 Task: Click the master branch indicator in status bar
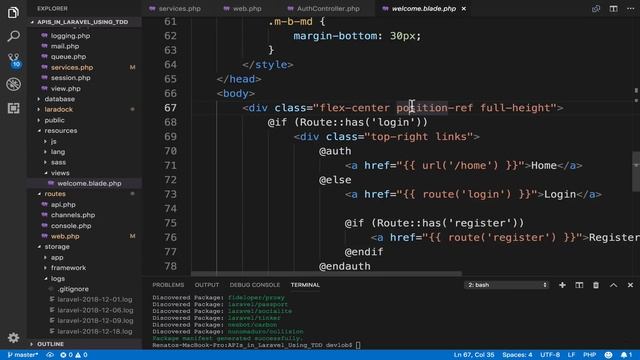pyautogui.click(x=23, y=355)
